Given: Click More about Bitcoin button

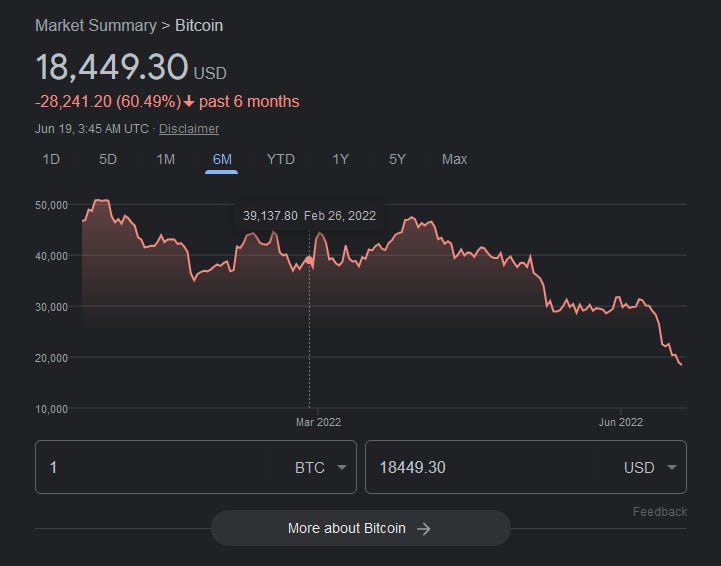Looking at the screenshot, I should [x=360, y=528].
